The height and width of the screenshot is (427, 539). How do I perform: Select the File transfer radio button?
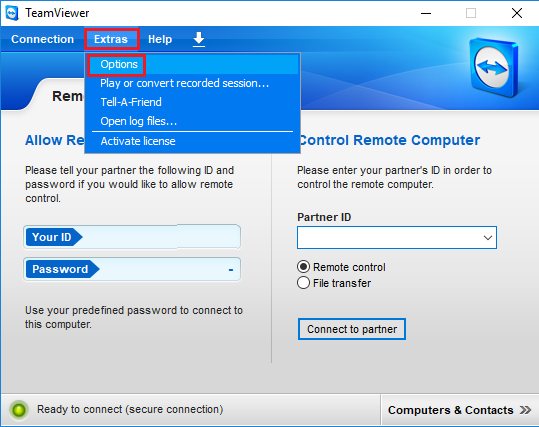[303, 283]
